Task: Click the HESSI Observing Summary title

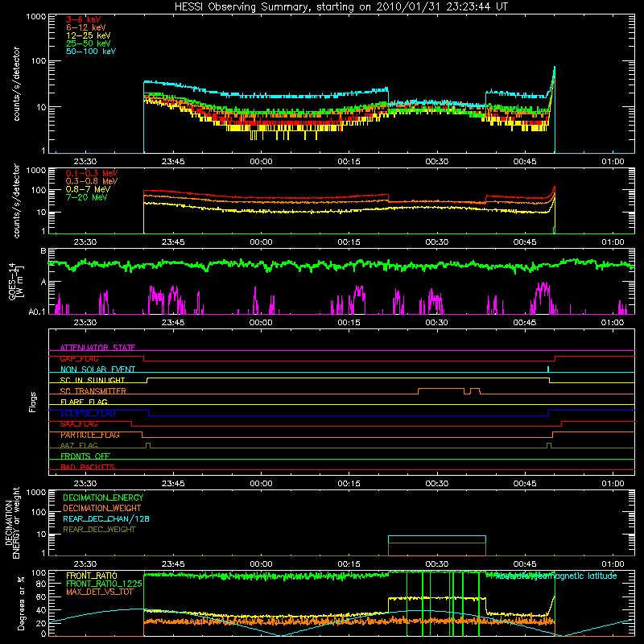Action: click(x=341, y=7)
